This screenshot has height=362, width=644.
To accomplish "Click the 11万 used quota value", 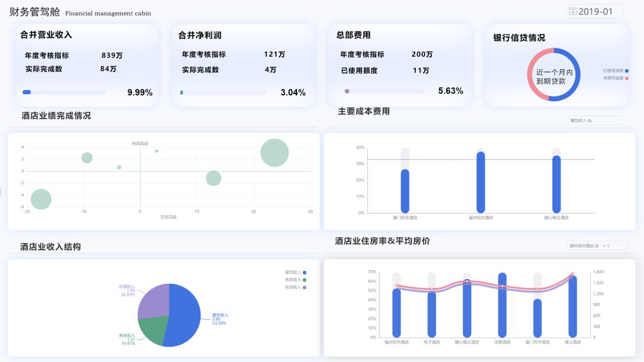I will [x=421, y=71].
